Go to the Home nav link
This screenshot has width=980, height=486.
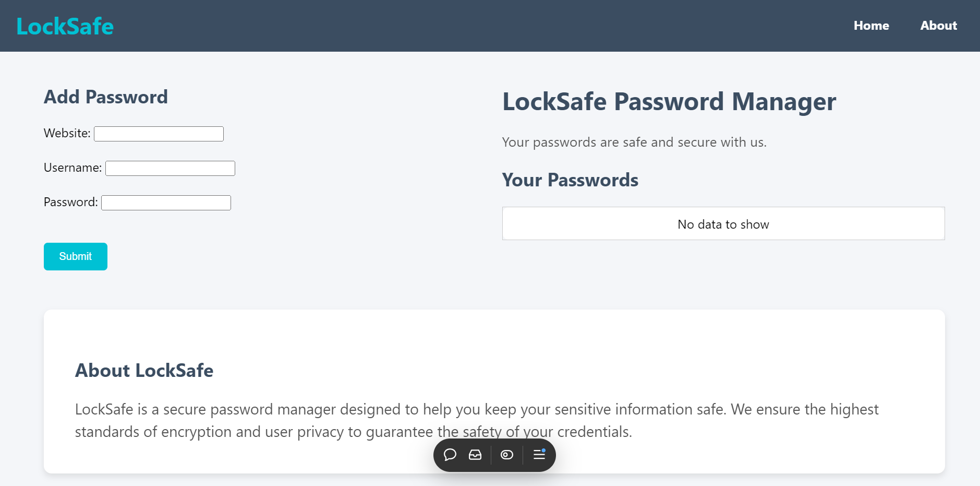871,26
